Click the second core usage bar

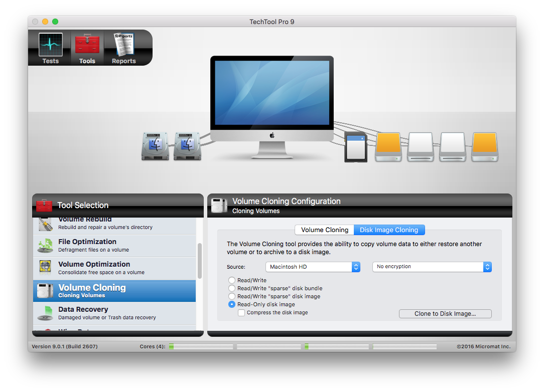tap(269, 346)
